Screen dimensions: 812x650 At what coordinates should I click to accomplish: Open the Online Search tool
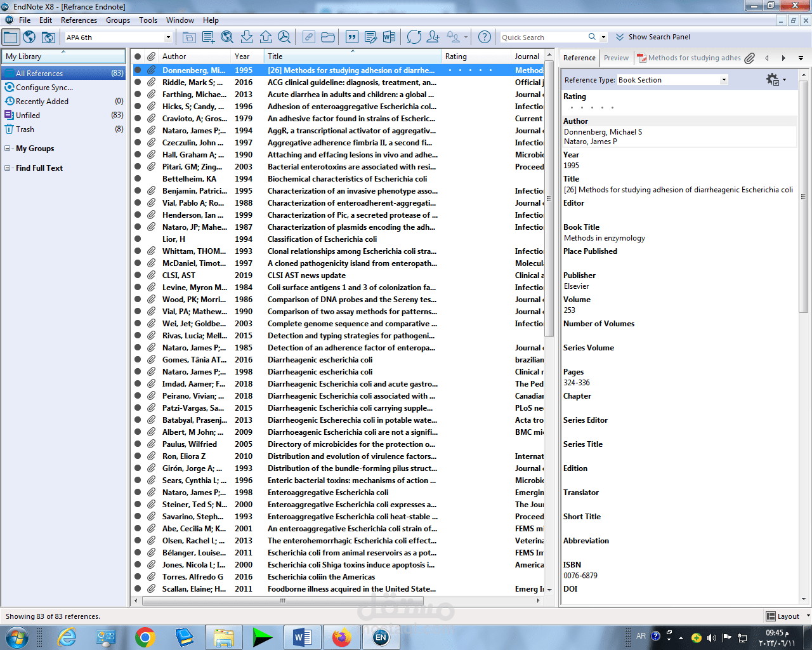pos(227,37)
